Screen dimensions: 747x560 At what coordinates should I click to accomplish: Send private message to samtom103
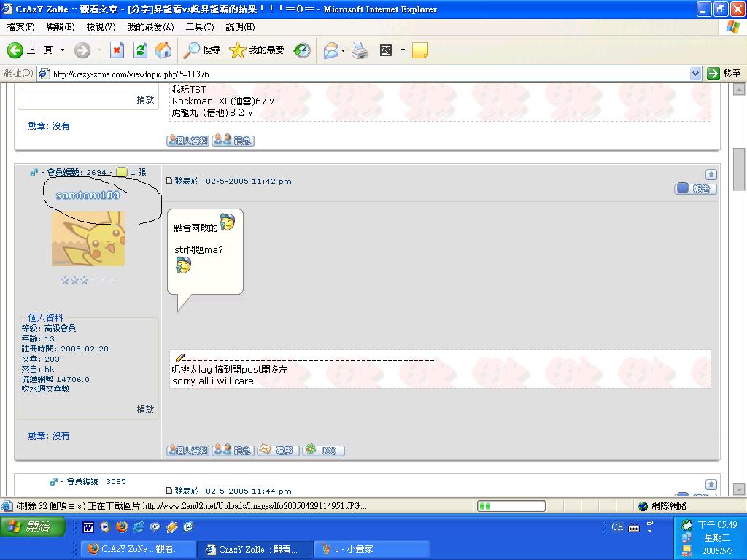click(x=233, y=450)
